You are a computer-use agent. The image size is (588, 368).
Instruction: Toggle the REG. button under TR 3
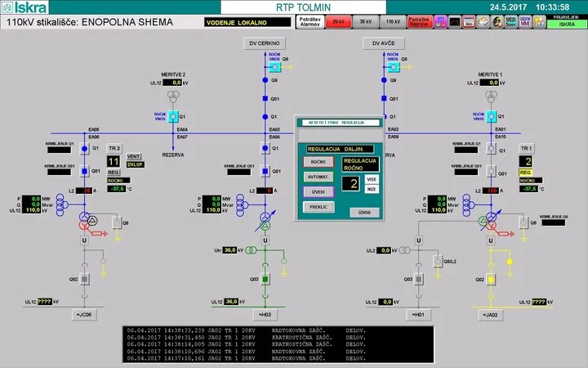(114, 173)
